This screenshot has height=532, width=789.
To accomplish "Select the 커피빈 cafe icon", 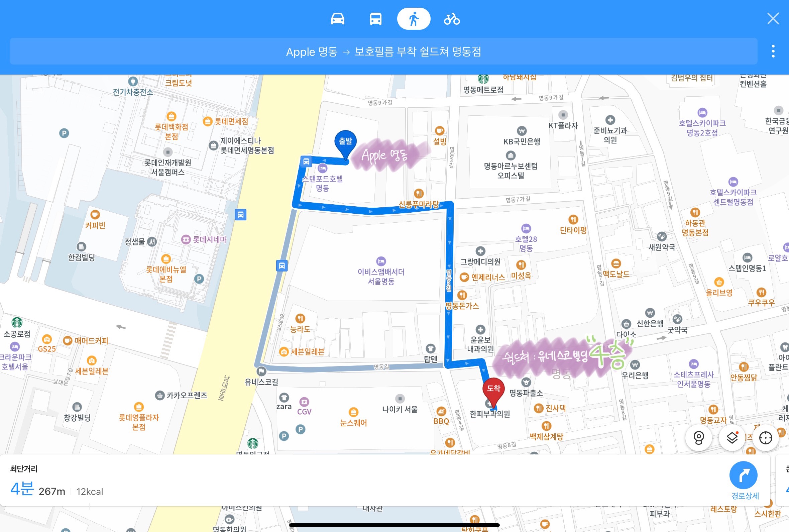I will coord(95,214).
